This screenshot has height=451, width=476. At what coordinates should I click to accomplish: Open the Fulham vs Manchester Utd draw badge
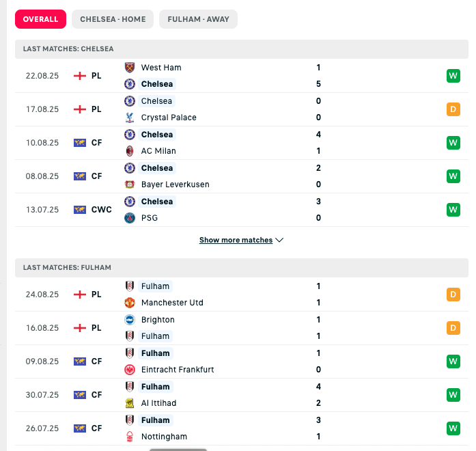tap(453, 295)
